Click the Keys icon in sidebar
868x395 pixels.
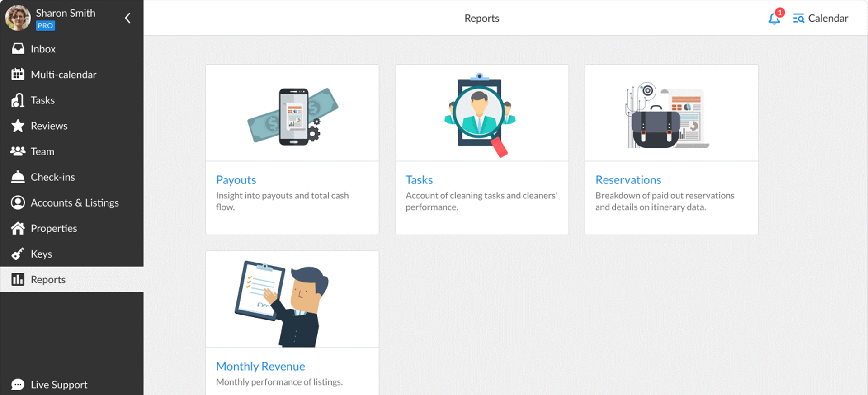pos(18,254)
